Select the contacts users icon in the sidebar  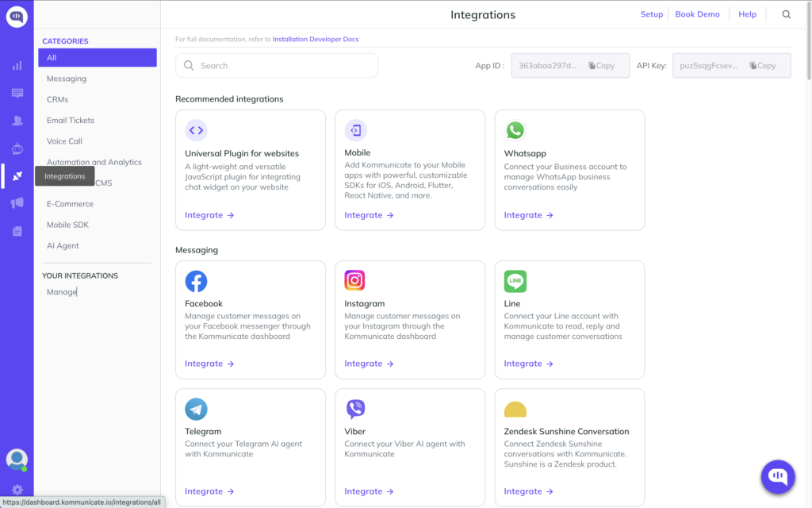click(x=17, y=119)
